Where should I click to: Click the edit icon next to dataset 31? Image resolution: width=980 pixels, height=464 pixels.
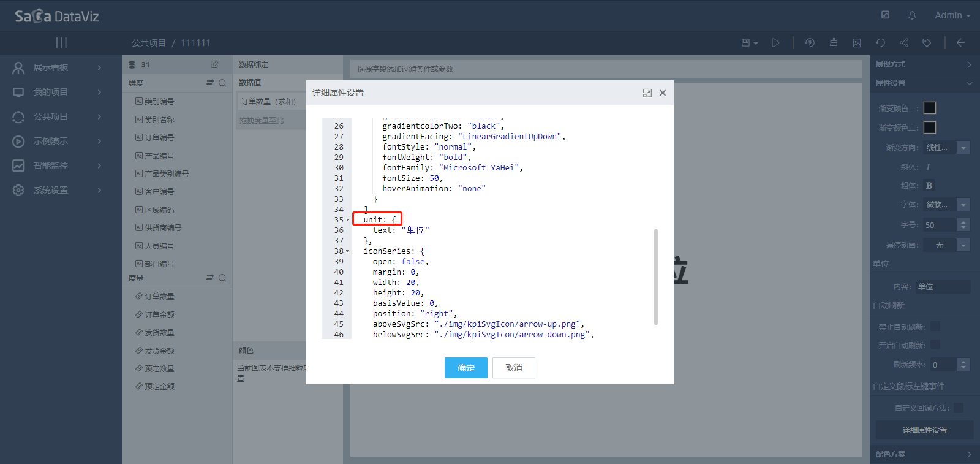click(x=214, y=64)
